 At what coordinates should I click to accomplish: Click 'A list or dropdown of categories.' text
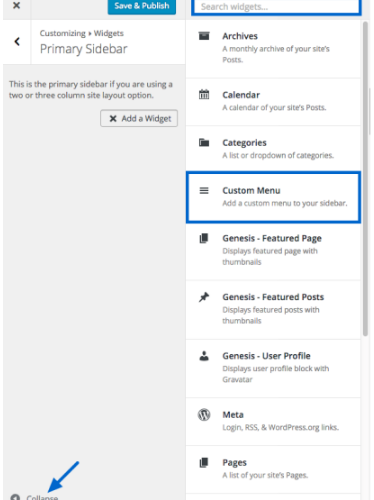278,155
